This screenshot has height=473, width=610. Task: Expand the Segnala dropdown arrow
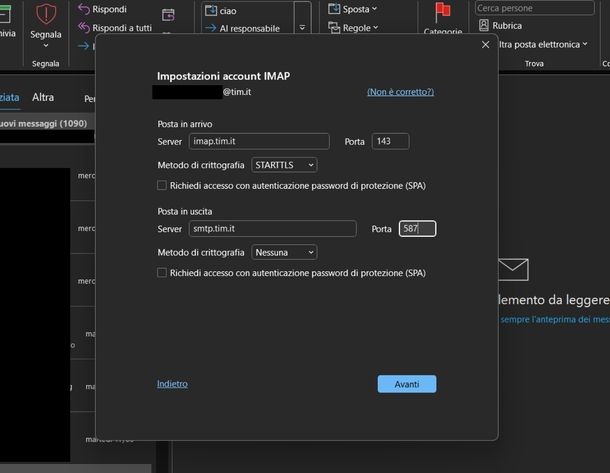(46, 46)
